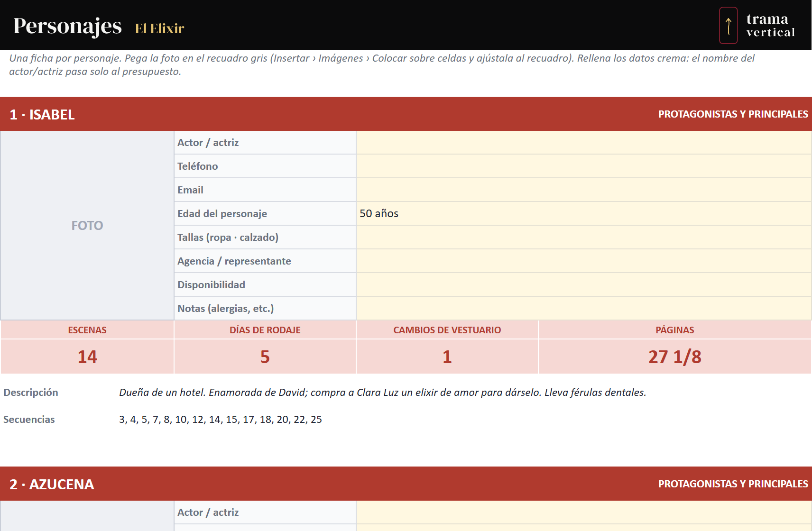Viewport: 812px width, 531px height.
Task: Select the '1 · ISABEL' card header
Action: tap(406, 114)
